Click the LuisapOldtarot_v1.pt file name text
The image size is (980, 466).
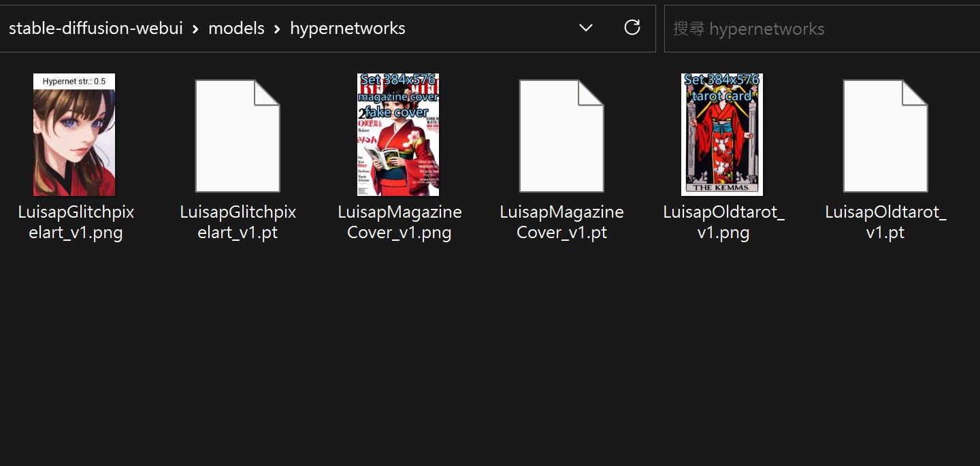point(885,222)
